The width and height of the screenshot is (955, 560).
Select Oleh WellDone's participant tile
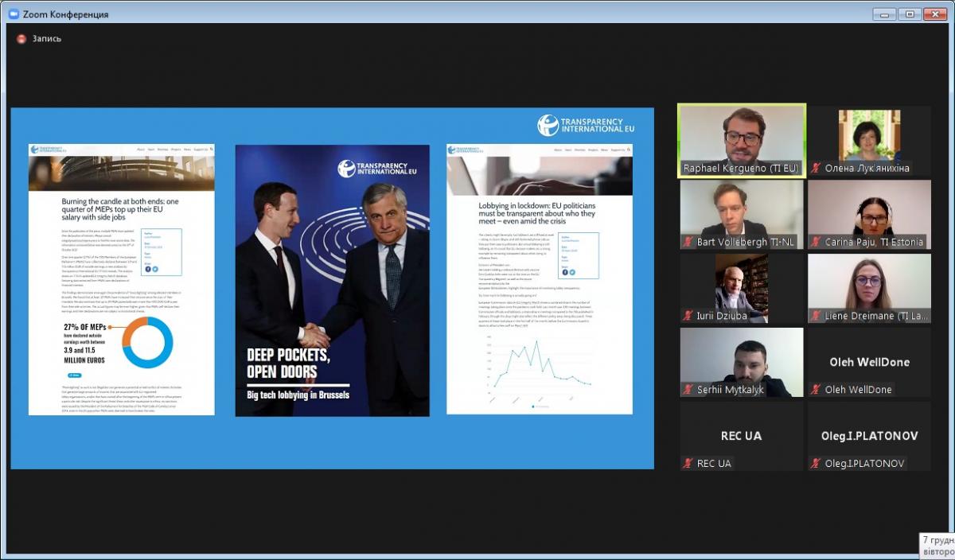click(x=869, y=362)
